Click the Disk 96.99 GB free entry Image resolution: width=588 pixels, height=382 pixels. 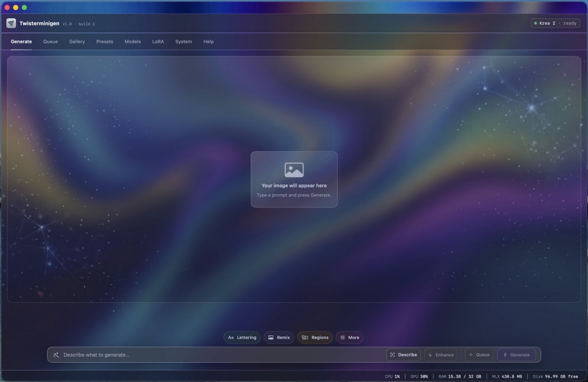click(555, 376)
